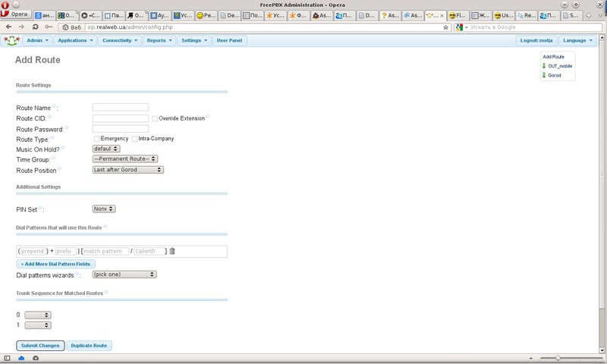Reload the current page
The width and height of the screenshot is (607, 364).
point(35,27)
